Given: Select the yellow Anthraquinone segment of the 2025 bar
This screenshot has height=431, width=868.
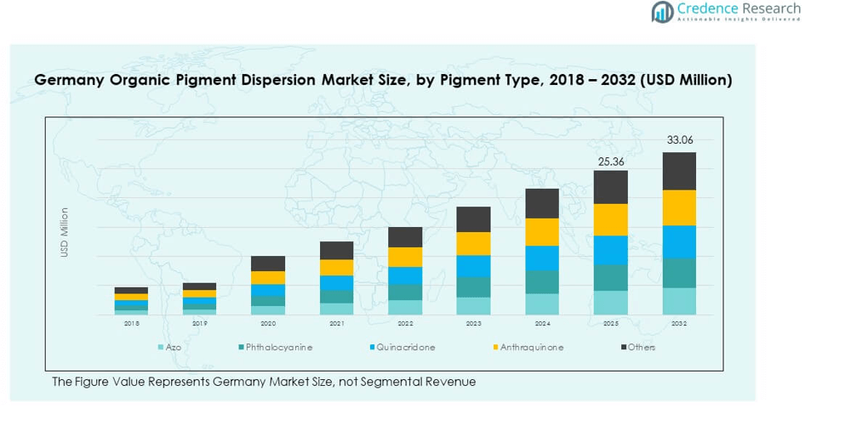Looking at the screenshot, I should 610,219.
